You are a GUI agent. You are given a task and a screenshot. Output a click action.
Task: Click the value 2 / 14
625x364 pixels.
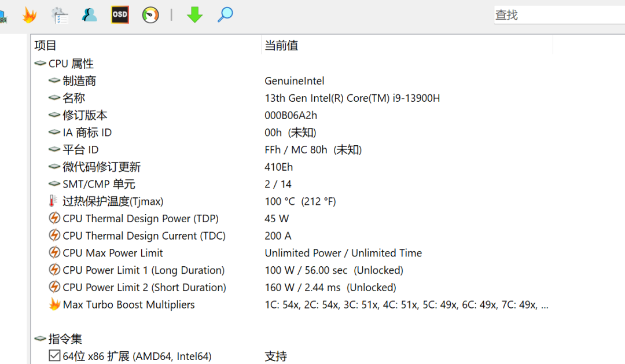point(278,184)
